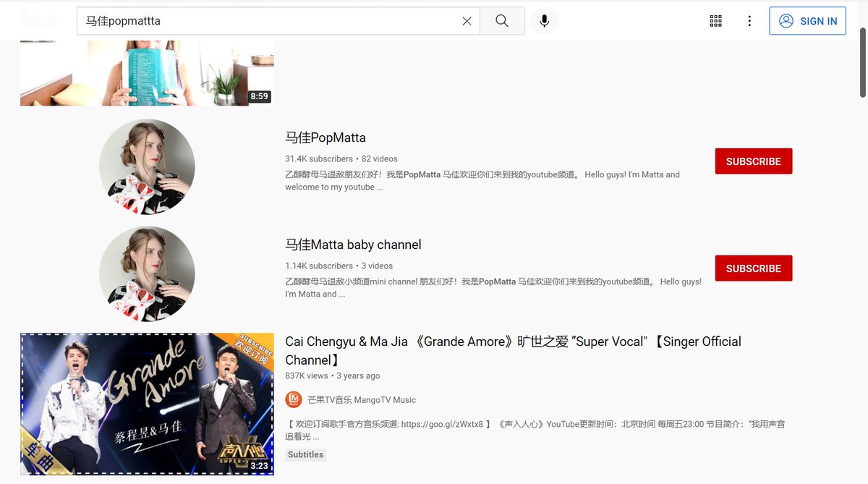The width and height of the screenshot is (868, 484).
Task: Click the magnifier search button
Action: click(502, 21)
